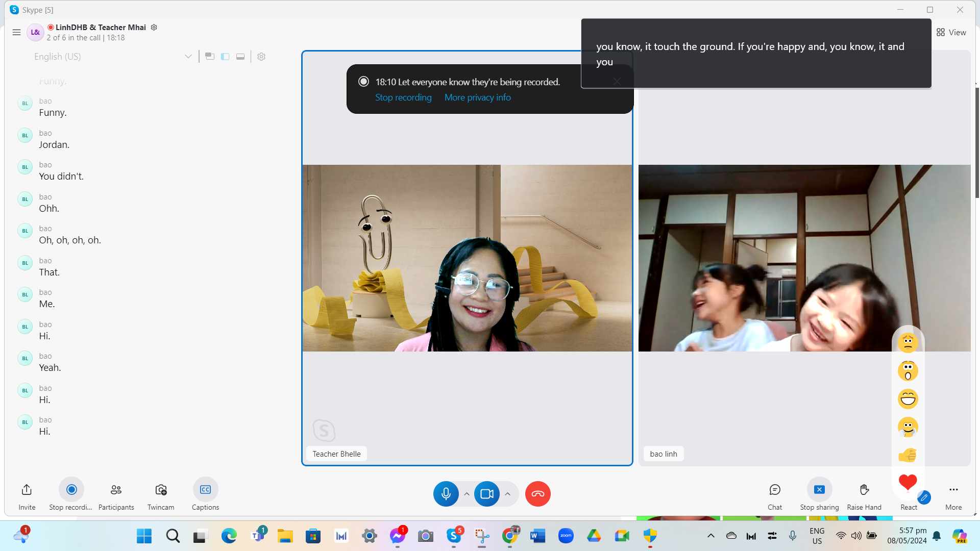Click the Stop recording link

coord(403,97)
